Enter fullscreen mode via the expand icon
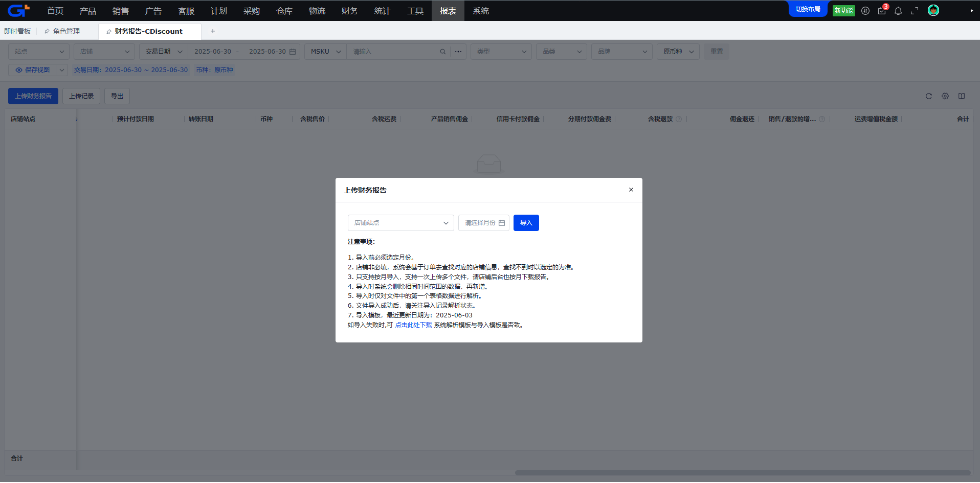Screen dimensions: 980x483 click(915, 11)
